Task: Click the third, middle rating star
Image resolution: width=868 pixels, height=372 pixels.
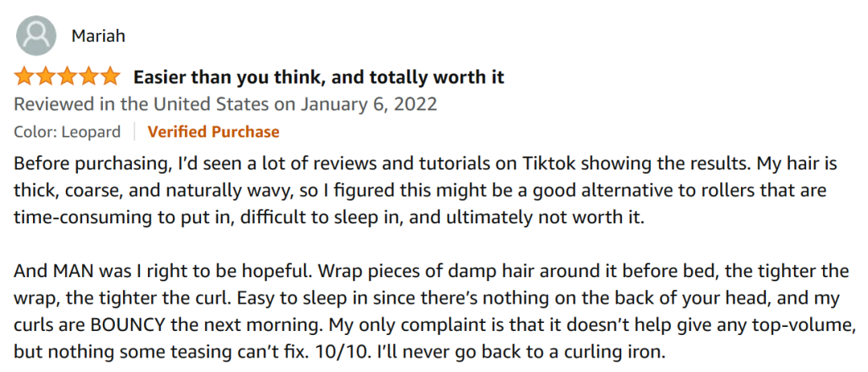Action: [x=68, y=77]
